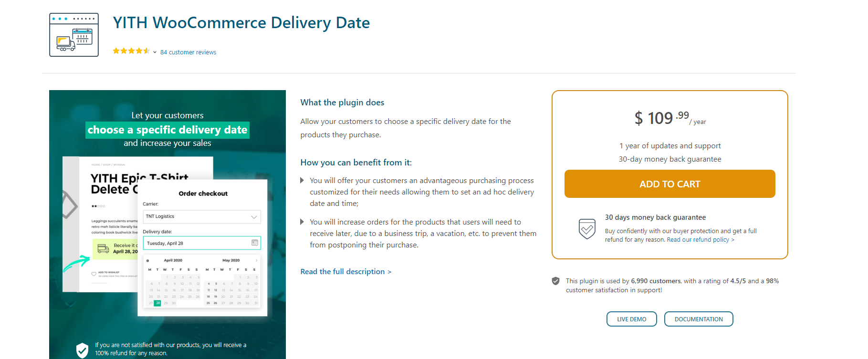Click the shield checkmark beside money back guarantee

coord(587,229)
